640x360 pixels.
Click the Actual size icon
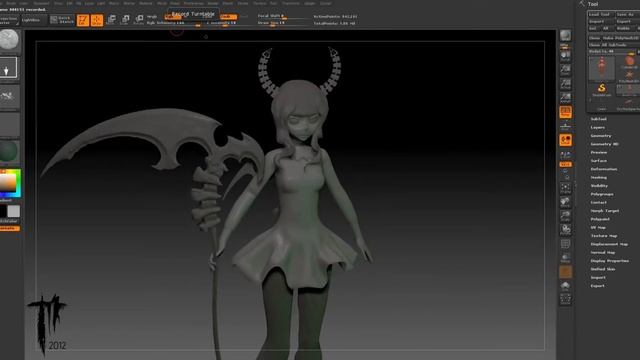coord(565,84)
